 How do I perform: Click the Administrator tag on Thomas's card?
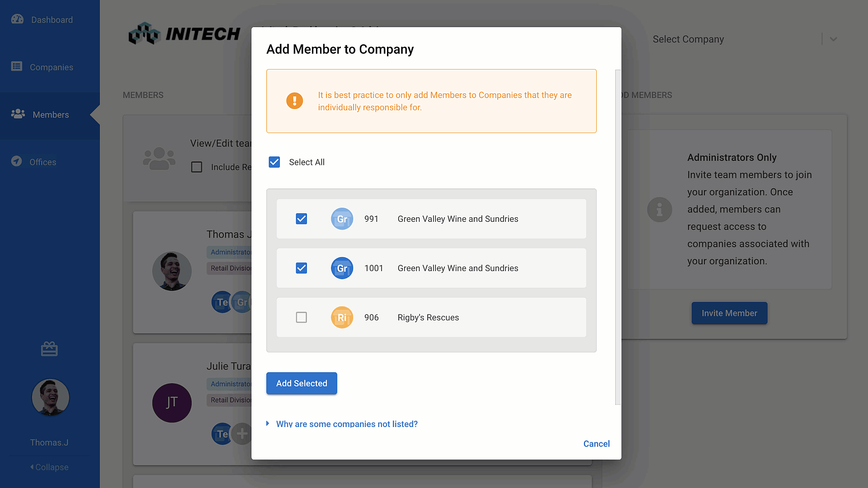[x=230, y=252]
